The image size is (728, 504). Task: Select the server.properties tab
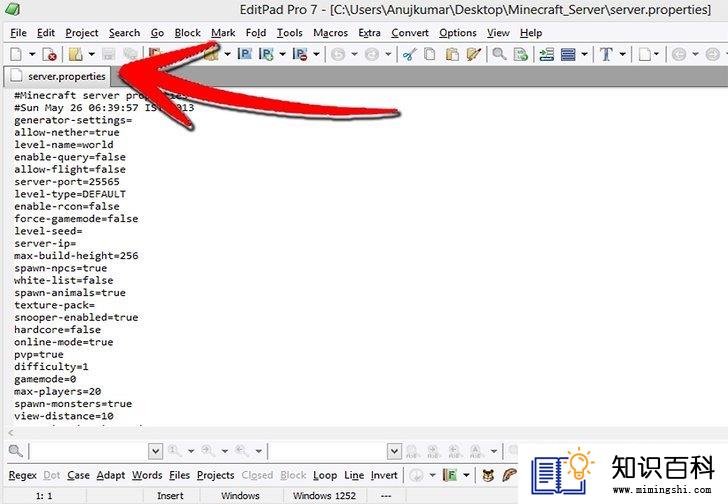(x=57, y=77)
